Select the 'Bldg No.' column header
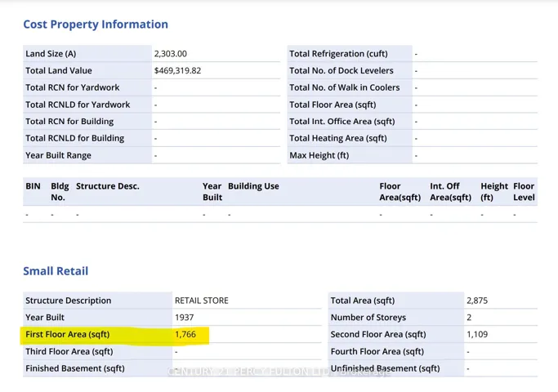Viewport: 558px width, 392px height. tap(60, 192)
